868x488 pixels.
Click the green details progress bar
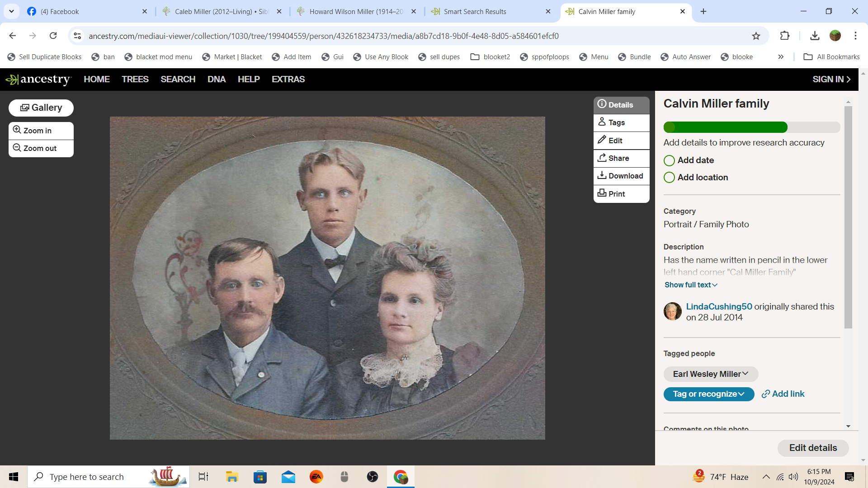726,127
